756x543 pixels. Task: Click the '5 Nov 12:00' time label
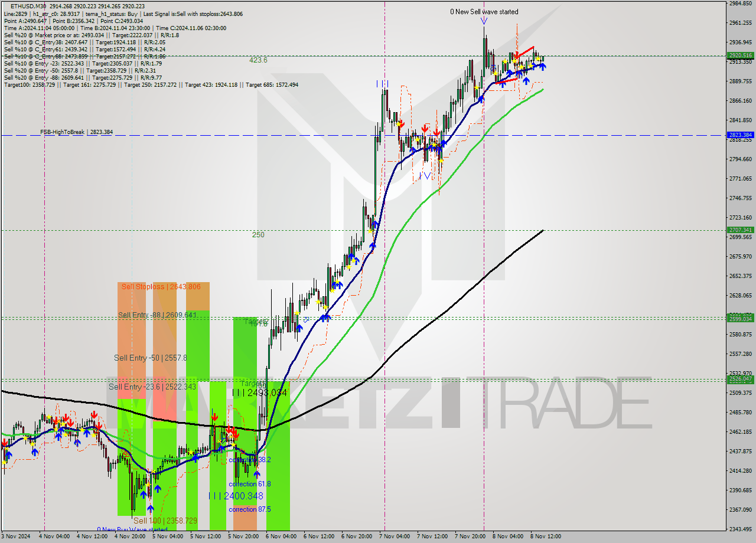tap(205, 537)
